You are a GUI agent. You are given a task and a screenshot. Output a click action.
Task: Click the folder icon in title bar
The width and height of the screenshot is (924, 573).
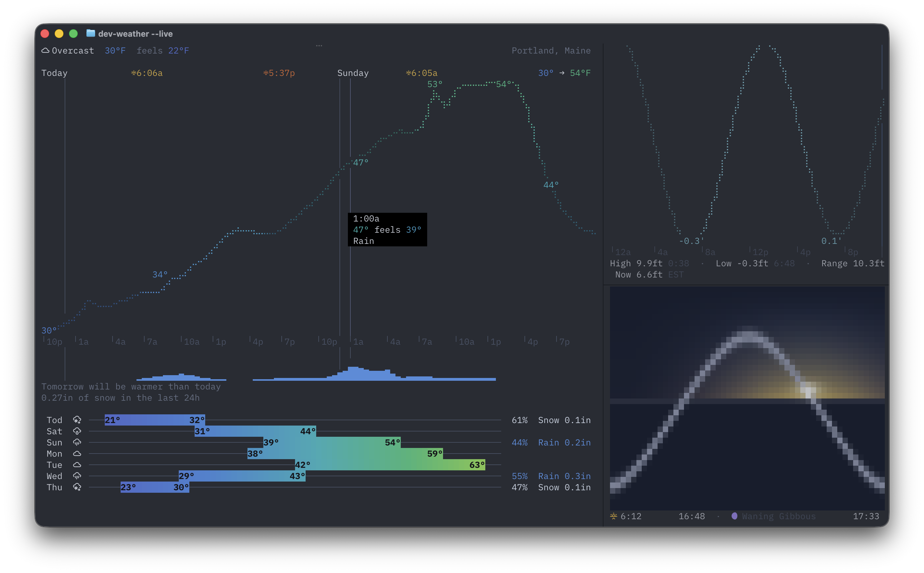(x=90, y=33)
